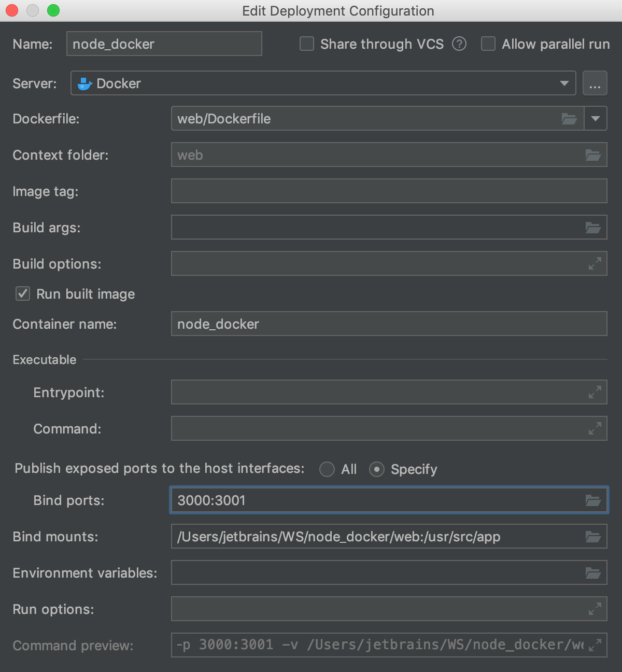This screenshot has width=622, height=672.
Task: Expand the Run options field
Action: pyautogui.click(x=595, y=609)
